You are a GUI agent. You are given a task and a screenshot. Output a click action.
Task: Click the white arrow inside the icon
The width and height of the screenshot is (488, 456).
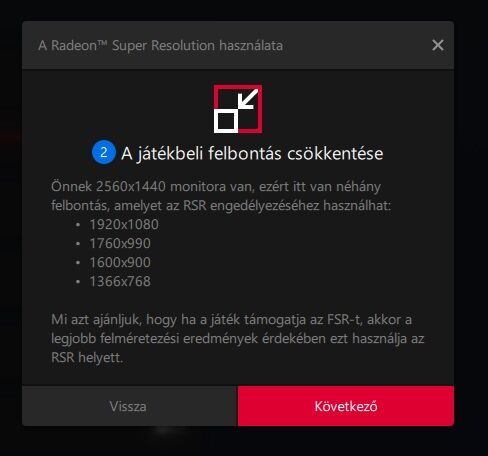coord(248,99)
